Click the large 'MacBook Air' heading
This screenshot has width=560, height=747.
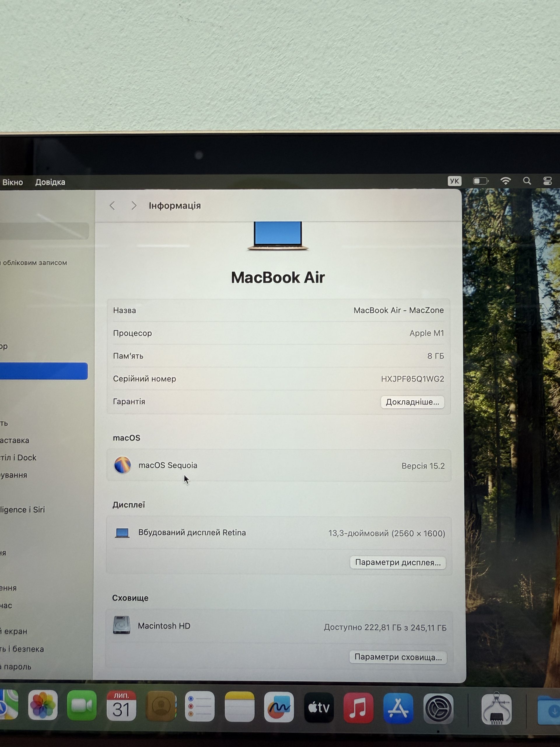coord(278,277)
